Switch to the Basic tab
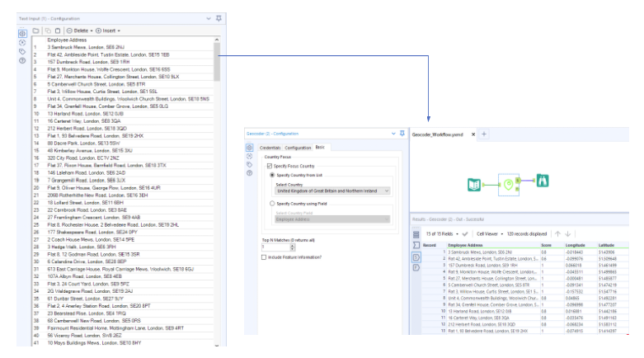This screenshot has height=358, width=644. pos(321,147)
